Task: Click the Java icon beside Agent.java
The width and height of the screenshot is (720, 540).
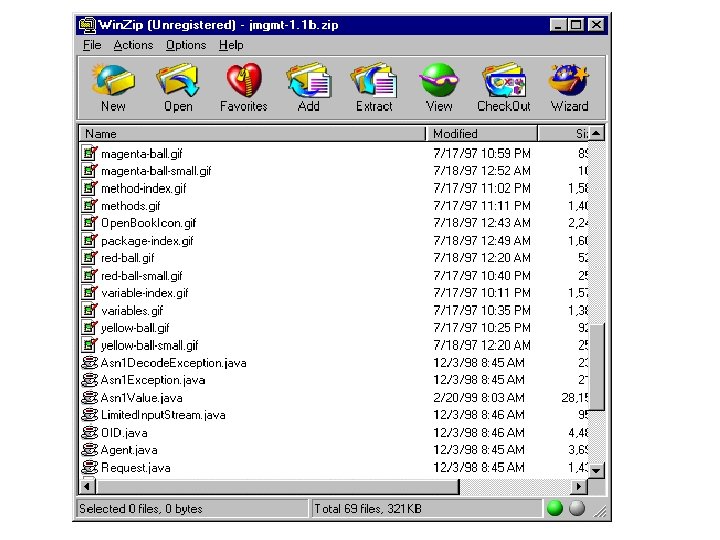Action: (90, 450)
